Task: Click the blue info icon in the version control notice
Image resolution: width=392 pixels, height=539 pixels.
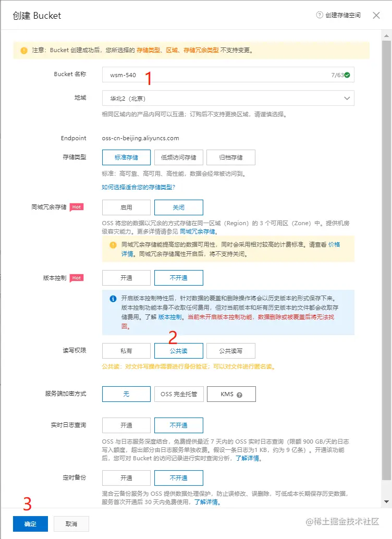Action: pos(113,299)
